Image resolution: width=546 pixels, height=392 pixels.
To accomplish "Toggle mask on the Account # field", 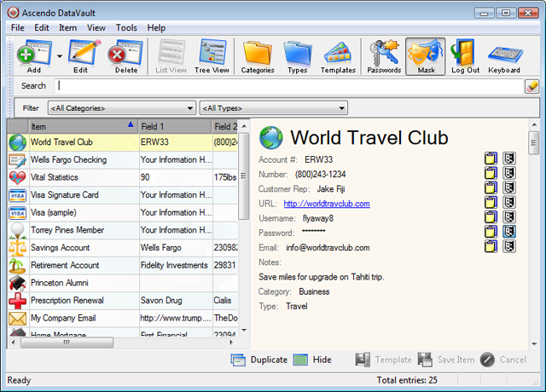I will point(509,159).
